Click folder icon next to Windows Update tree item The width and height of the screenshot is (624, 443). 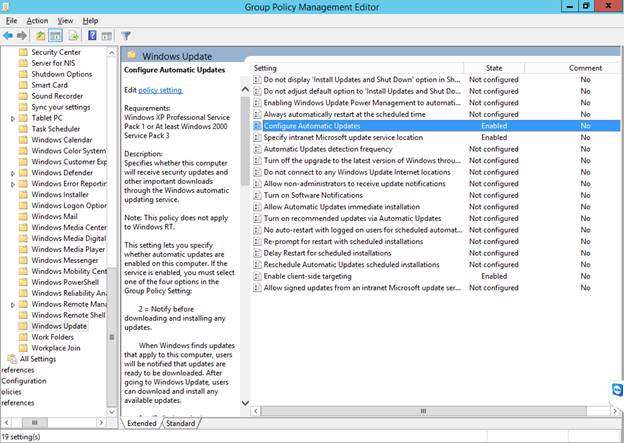tap(23, 326)
